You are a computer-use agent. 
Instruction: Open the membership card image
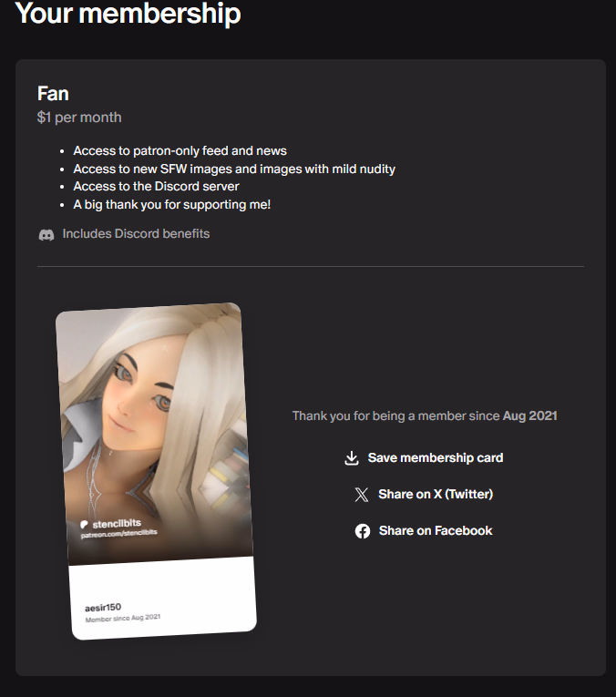(x=156, y=471)
